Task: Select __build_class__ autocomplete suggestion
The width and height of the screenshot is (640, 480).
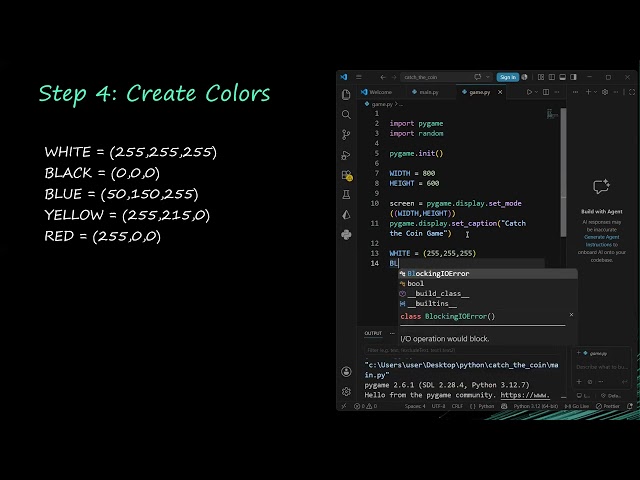Action: [488, 293]
